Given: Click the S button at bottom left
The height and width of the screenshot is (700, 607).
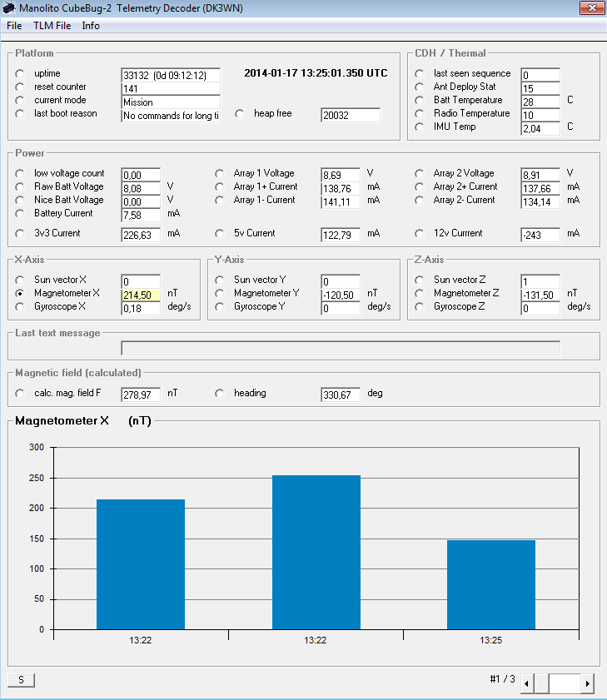Looking at the screenshot, I should coord(22,680).
